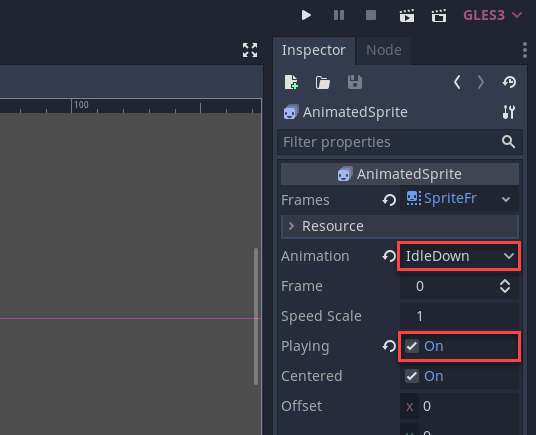Expand the Resource section
536x435 pixels.
[400, 226]
